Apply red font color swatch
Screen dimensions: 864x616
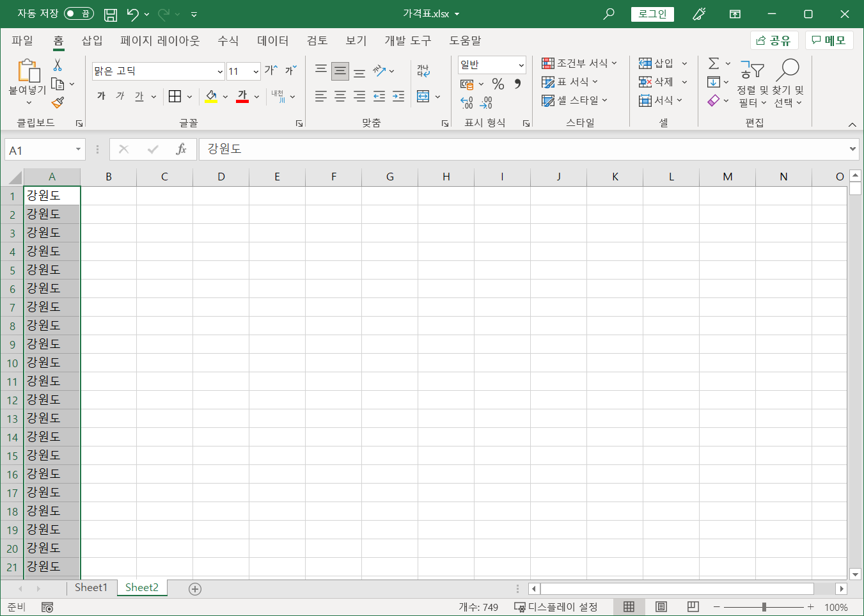pos(242,97)
